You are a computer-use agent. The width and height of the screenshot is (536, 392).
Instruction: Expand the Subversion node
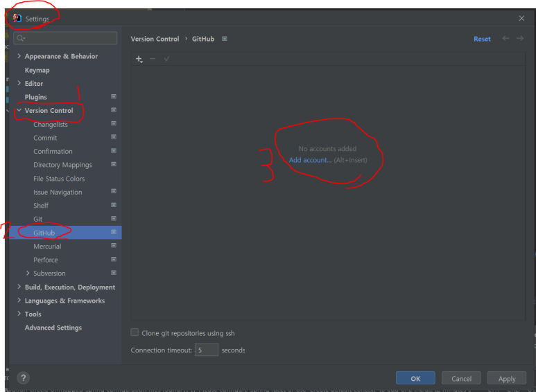28,273
